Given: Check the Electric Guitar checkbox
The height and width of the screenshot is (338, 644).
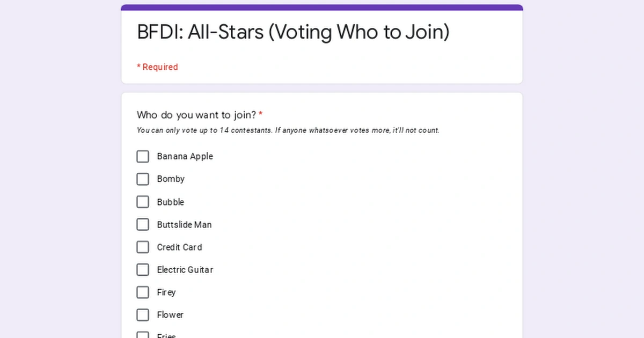Looking at the screenshot, I should tap(142, 269).
